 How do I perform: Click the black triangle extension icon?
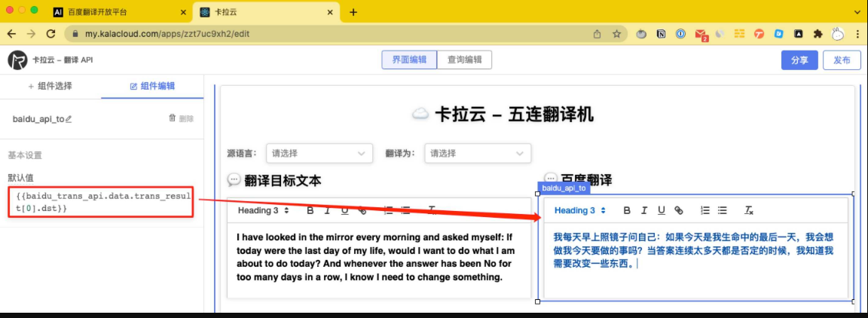798,34
